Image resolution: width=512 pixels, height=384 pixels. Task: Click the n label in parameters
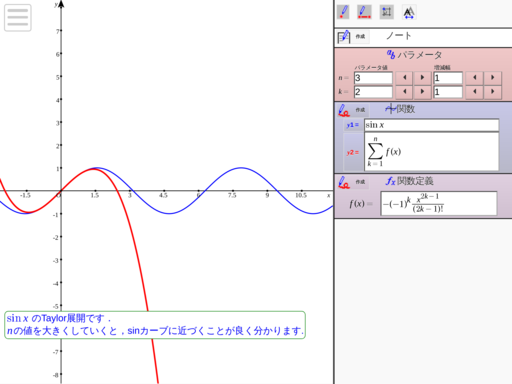pos(343,78)
